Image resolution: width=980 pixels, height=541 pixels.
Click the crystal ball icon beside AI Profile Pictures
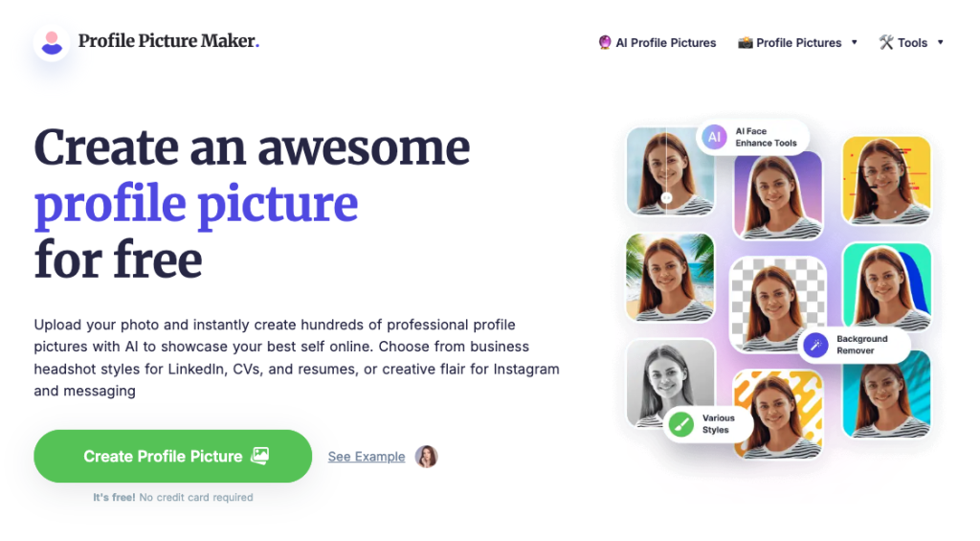(x=605, y=42)
